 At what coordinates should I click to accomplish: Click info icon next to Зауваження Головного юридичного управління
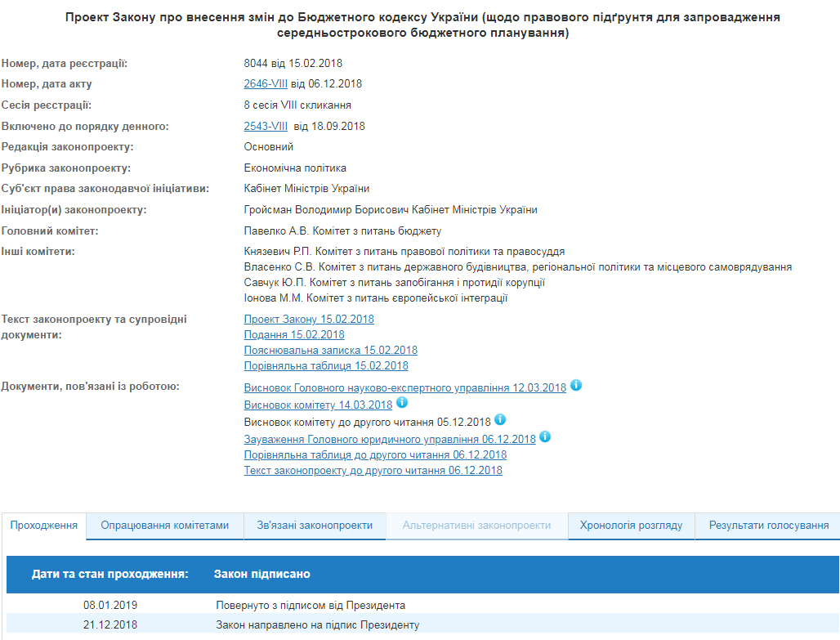click(545, 437)
